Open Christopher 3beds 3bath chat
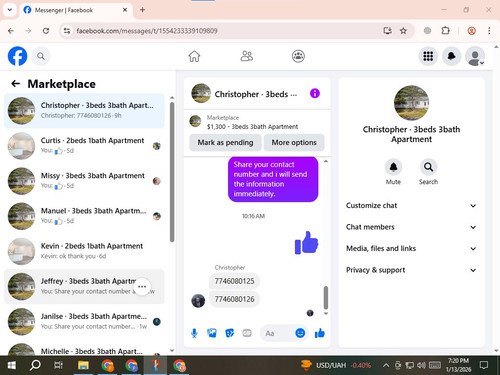Viewport: 500px width, 375px height. click(84, 110)
